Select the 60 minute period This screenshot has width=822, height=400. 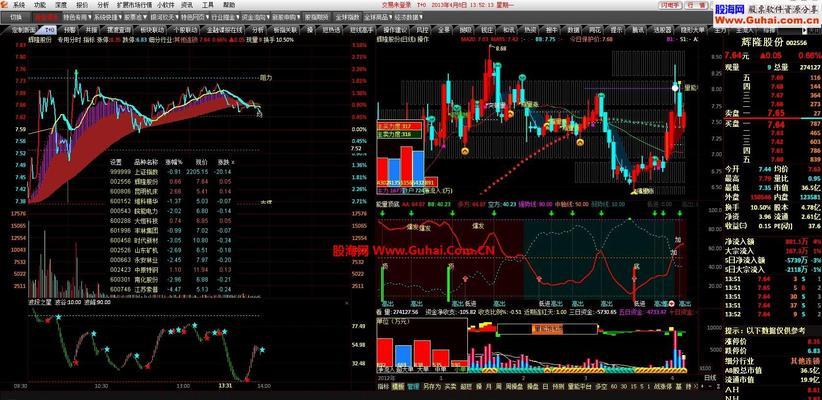[x=614, y=386]
